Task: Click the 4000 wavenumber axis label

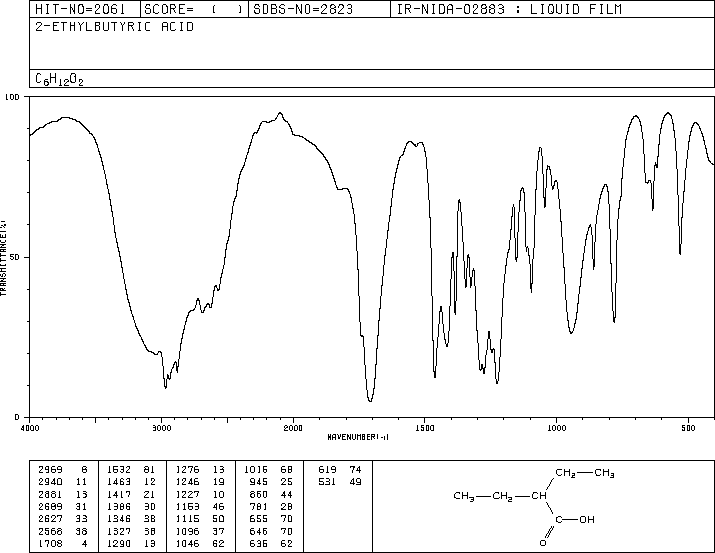Action: [x=30, y=428]
